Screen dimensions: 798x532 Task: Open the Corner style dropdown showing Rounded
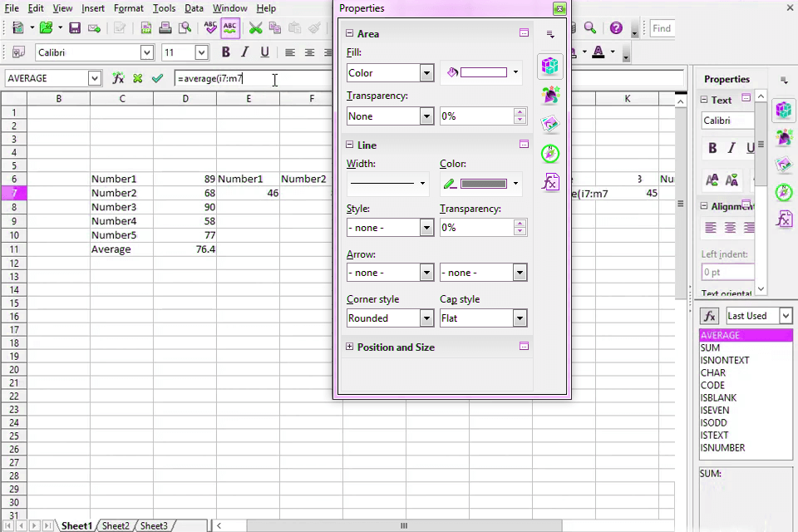(390, 318)
